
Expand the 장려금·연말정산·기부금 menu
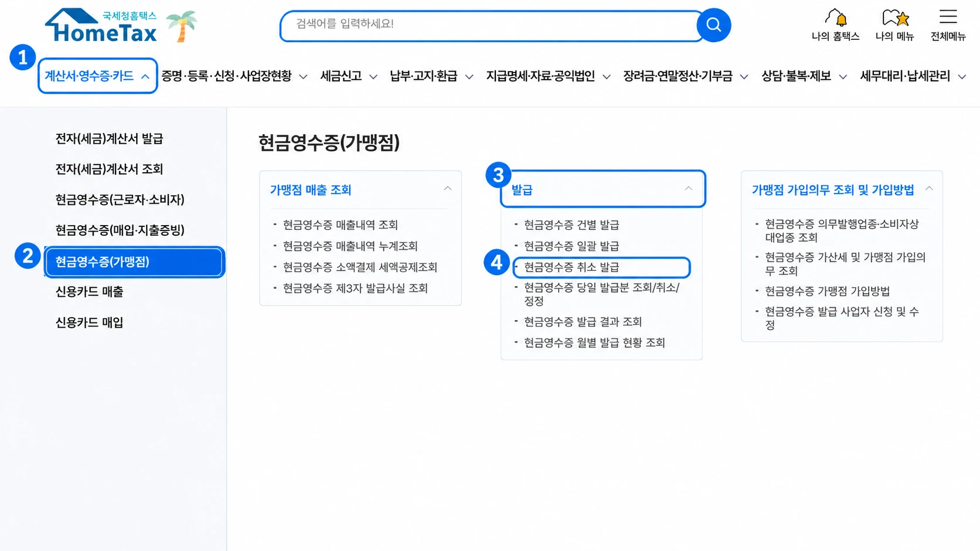[x=685, y=76]
